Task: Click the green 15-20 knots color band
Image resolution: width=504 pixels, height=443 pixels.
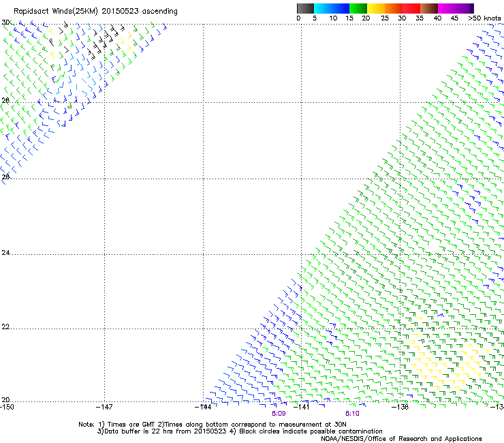Action: (x=358, y=8)
